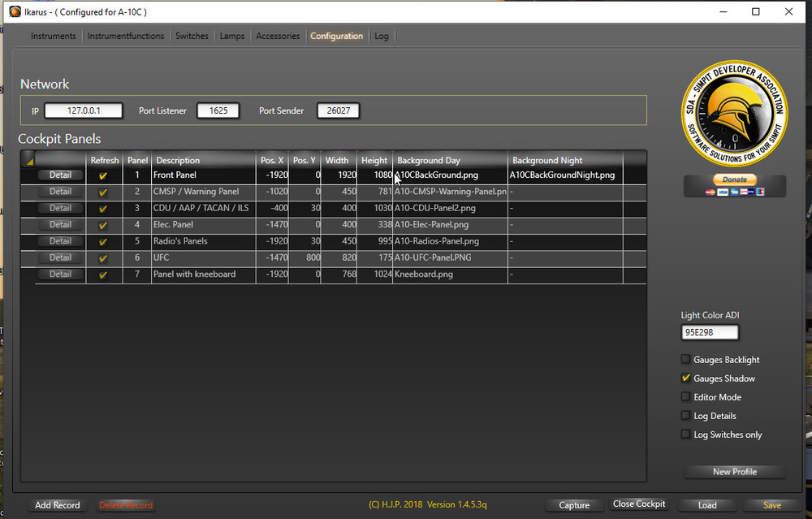Open Detail for Front Panel row
812x519 pixels.
pyautogui.click(x=60, y=175)
